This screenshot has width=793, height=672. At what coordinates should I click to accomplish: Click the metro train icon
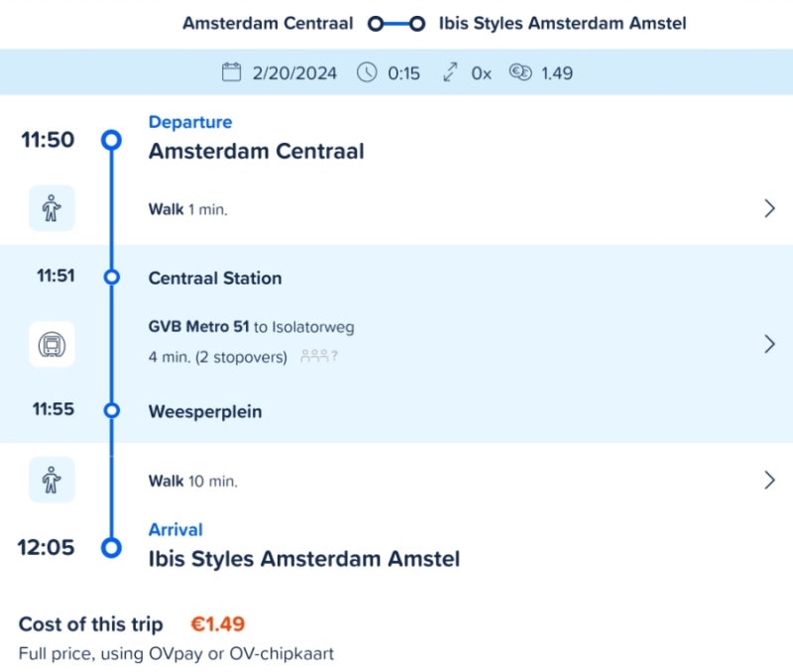click(x=52, y=344)
